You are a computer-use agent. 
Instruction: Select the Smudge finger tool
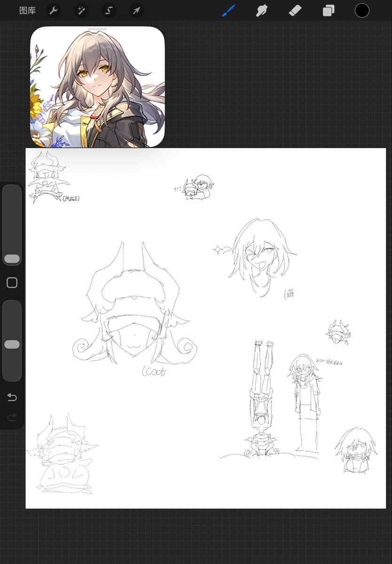click(x=262, y=10)
